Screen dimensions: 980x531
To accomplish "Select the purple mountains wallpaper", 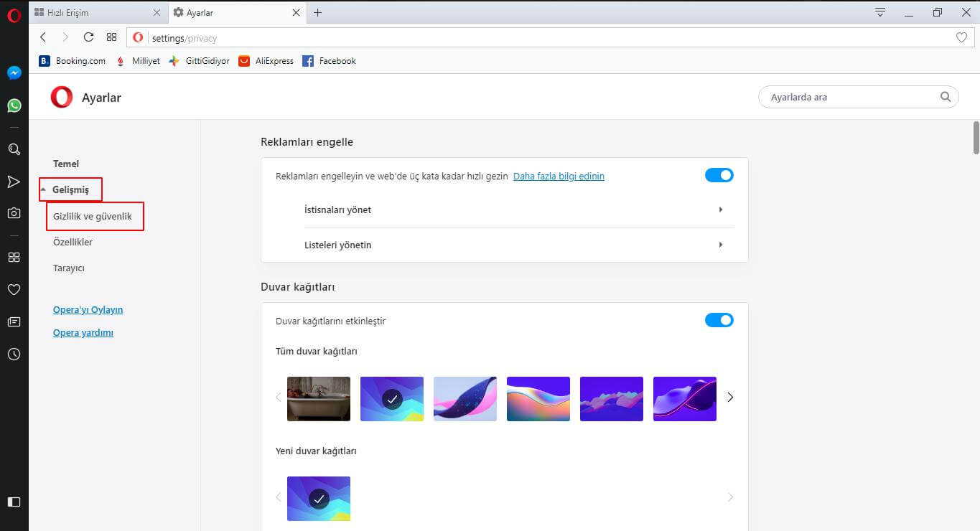I will click(612, 399).
